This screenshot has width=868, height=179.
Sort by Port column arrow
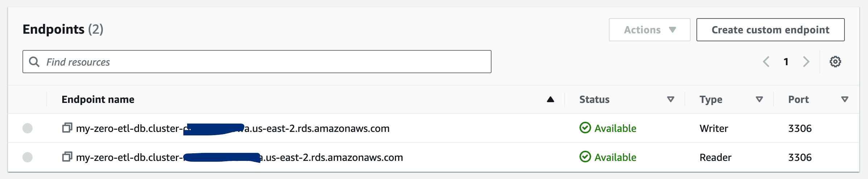point(844,99)
